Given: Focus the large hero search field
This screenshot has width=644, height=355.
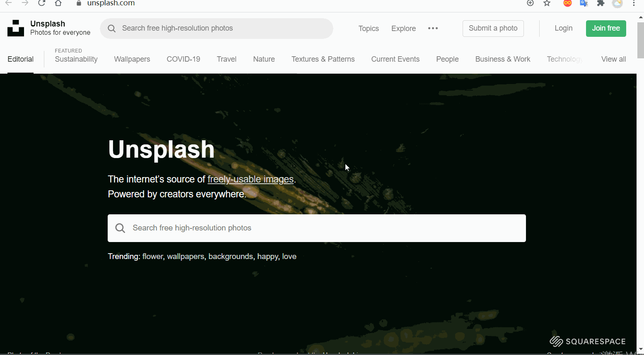Looking at the screenshot, I should point(317,228).
